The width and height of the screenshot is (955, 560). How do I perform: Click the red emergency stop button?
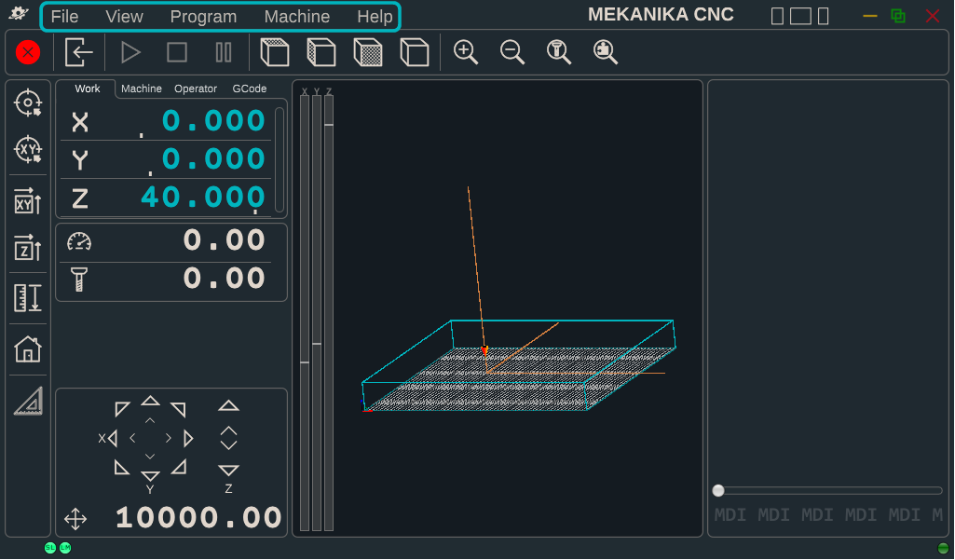pyautogui.click(x=28, y=52)
